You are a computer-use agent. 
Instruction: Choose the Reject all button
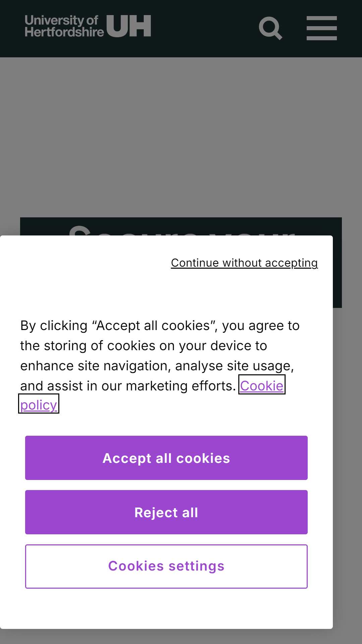pos(166,512)
